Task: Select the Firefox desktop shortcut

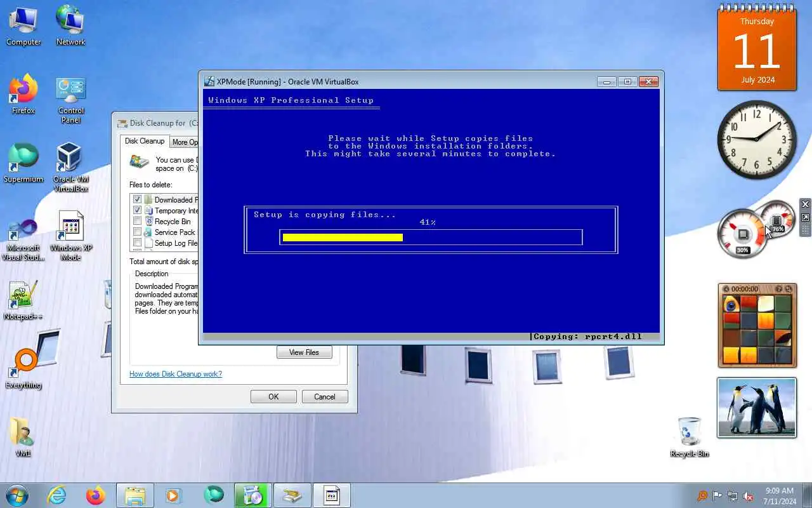Action: 23,93
